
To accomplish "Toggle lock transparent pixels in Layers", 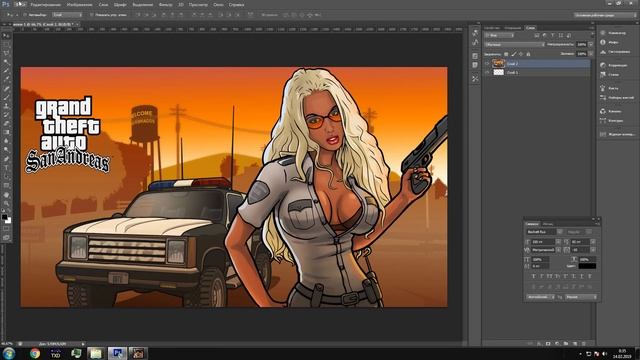I will tap(506, 54).
